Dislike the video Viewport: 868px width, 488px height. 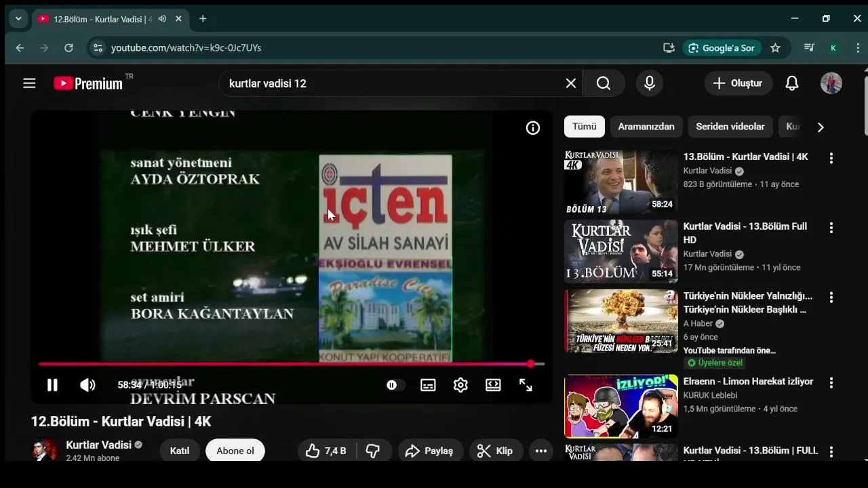374,451
